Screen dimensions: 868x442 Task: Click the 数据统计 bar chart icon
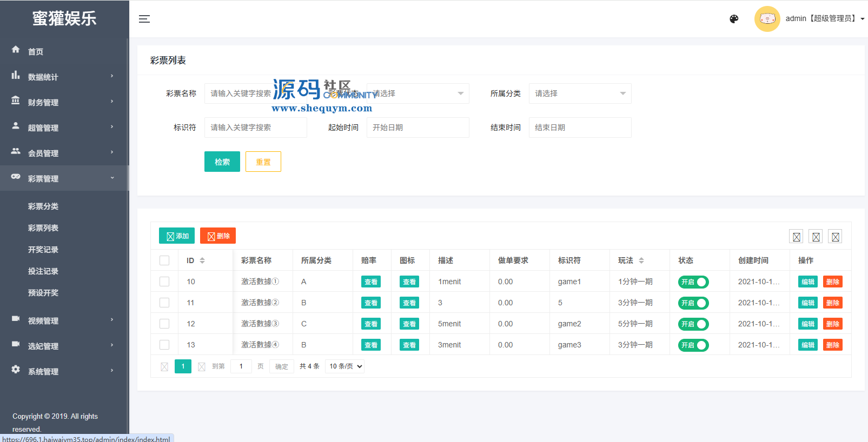pos(16,75)
